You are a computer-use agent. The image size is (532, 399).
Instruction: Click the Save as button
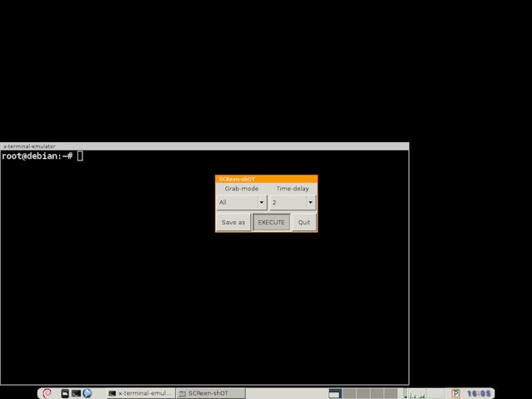(x=234, y=223)
